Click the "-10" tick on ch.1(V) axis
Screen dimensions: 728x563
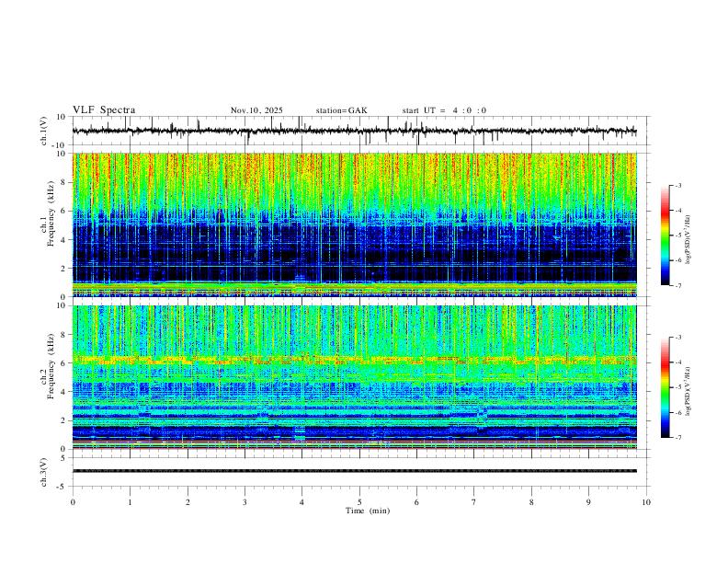coord(59,145)
